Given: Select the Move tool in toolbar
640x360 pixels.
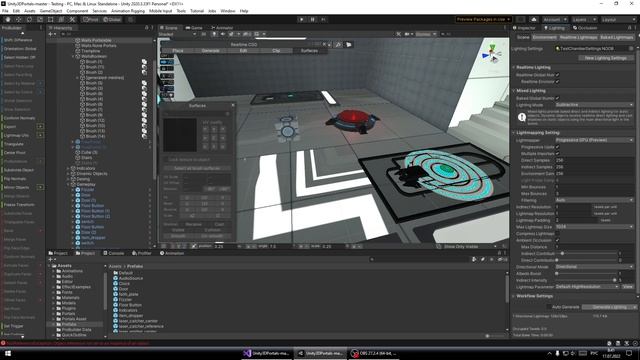Looking at the screenshot, I should [18, 19].
